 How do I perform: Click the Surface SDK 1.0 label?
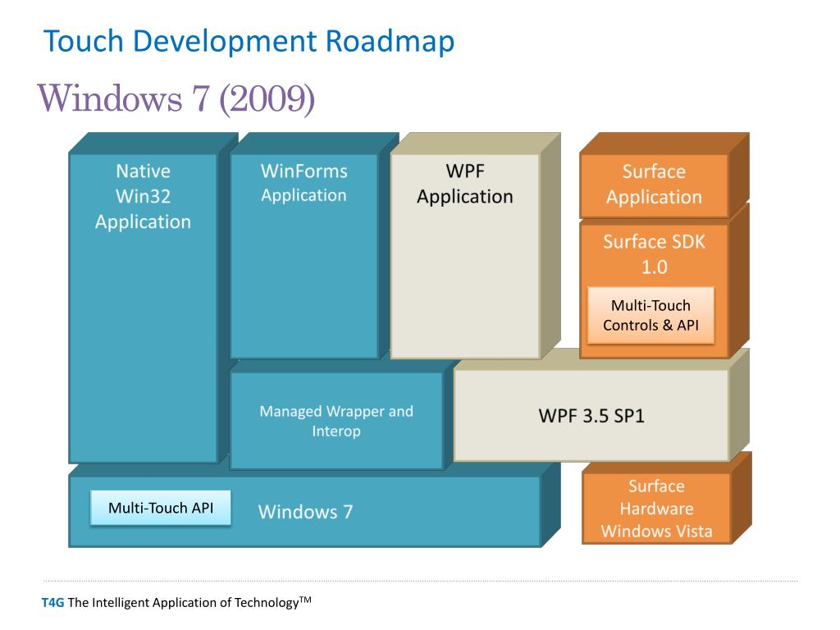point(654,254)
